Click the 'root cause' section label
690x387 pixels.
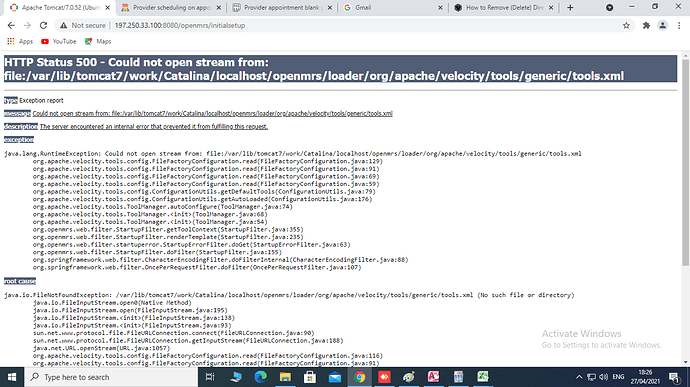click(x=20, y=281)
